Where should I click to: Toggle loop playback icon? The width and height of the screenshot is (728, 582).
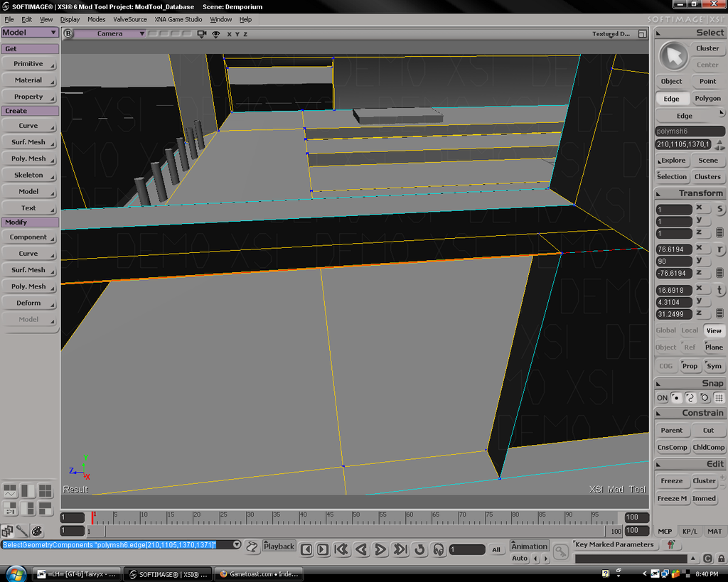[419, 549]
